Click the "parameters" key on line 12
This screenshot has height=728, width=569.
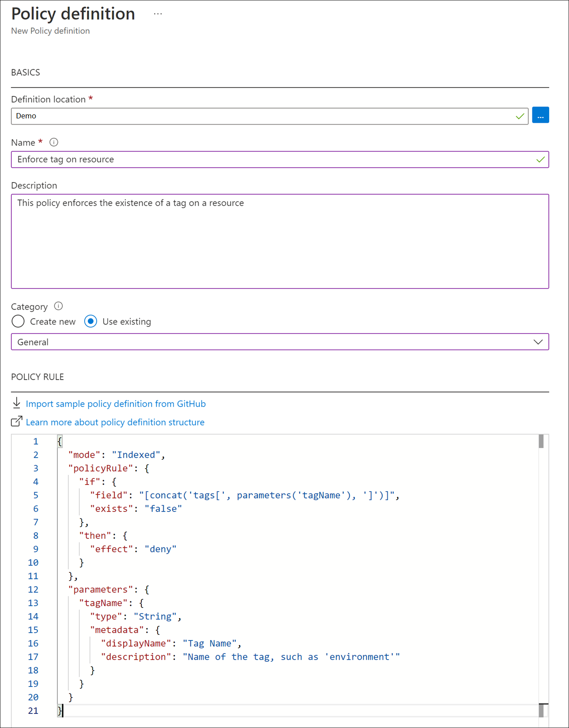click(101, 590)
